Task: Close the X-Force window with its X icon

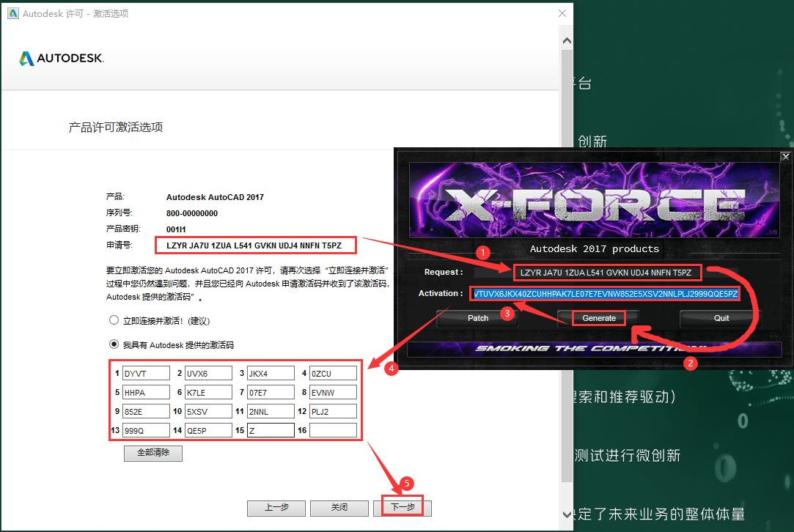Action: click(x=785, y=156)
